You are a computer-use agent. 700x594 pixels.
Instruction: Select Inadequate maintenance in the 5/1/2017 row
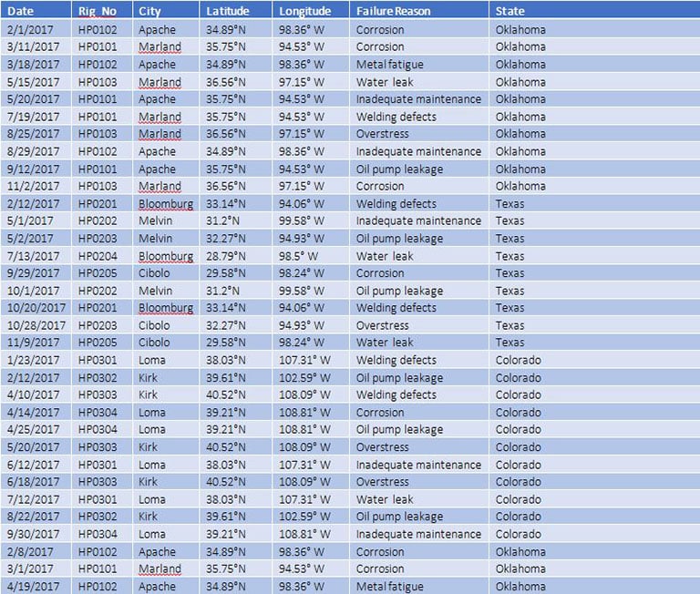[x=418, y=220]
